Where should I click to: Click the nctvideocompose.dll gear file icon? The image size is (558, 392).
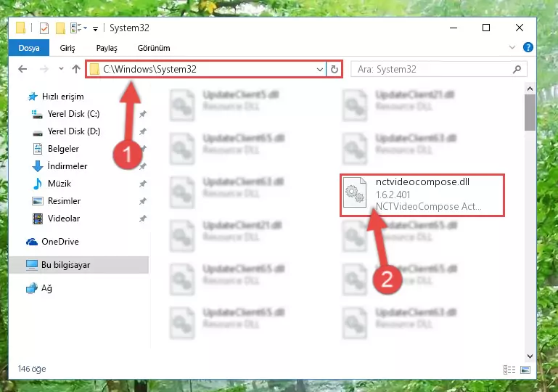point(355,192)
